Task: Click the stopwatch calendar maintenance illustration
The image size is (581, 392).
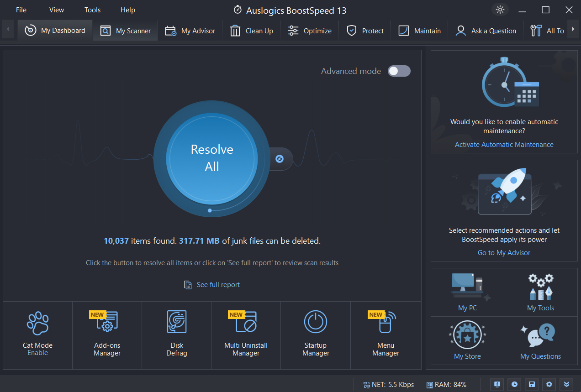Action: pos(511,82)
